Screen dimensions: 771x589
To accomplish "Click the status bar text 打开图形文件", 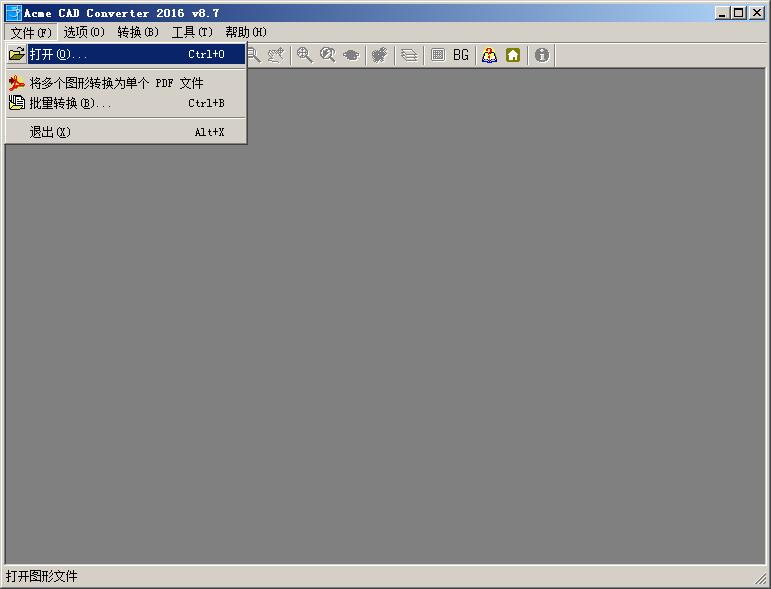I will [x=42, y=576].
